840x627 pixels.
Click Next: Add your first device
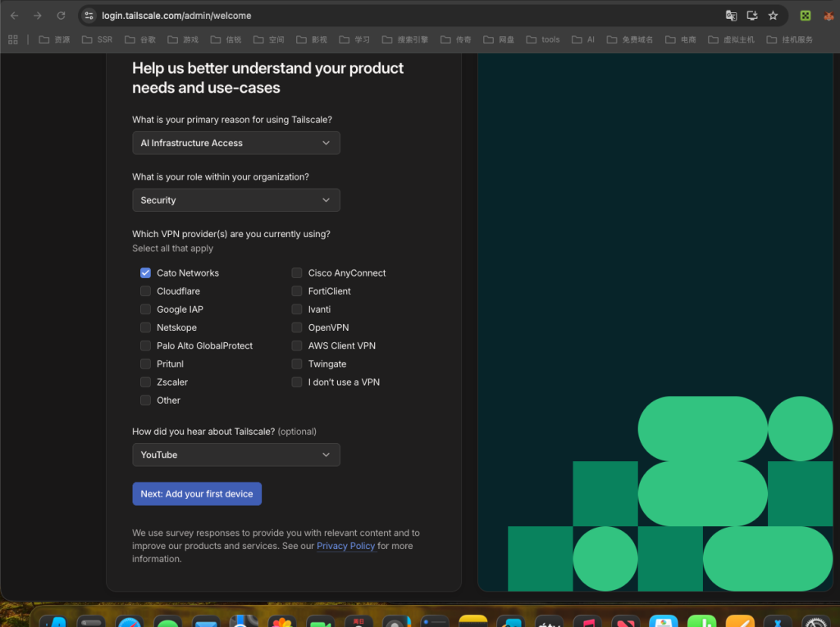click(197, 494)
